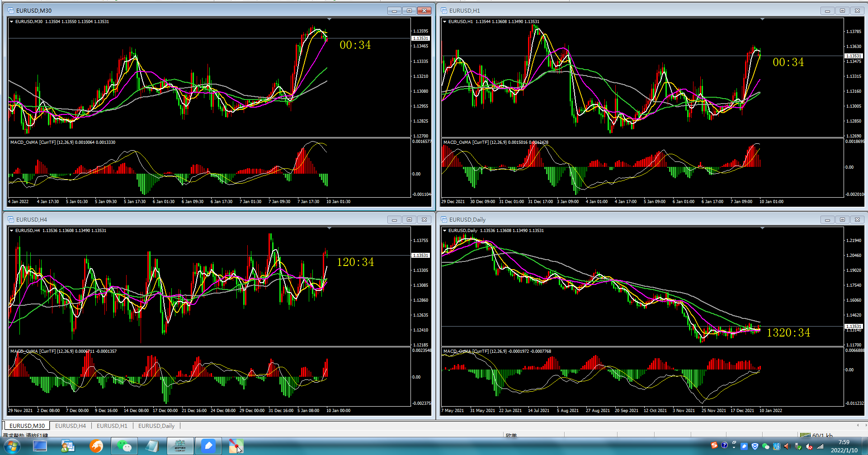Click the MACD_OsMA indicator label in H4 chart

63,351
